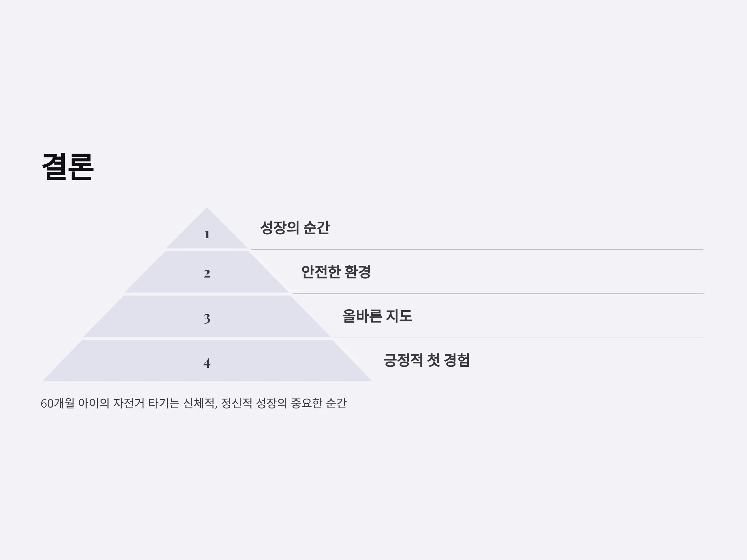The width and height of the screenshot is (747, 560).
Task: Click the number 3 in the pyramid
Action: (x=207, y=318)
